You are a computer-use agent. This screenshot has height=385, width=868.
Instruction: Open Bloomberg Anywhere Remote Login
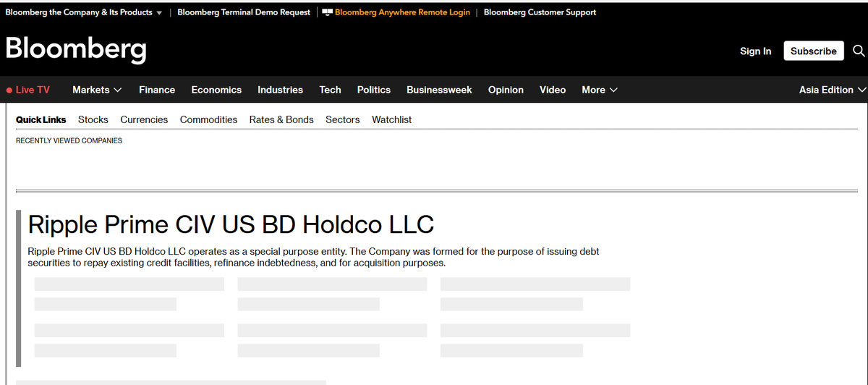[x=402, y=12]
